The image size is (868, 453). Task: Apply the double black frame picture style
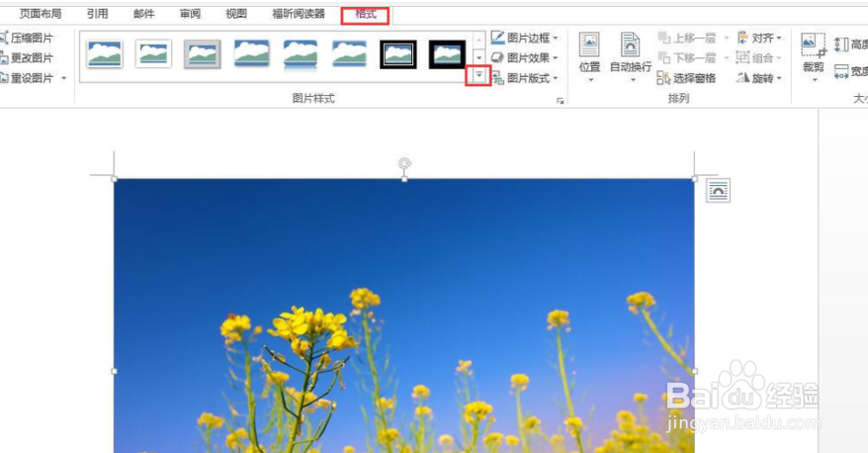[398, 54]
